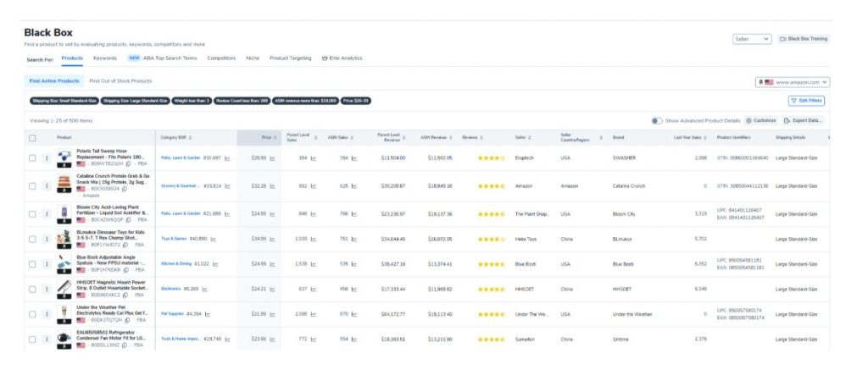Select the Blue Bosti Spatula row checkbox
This screenshot has height=392, width=868.
[32, 264]
